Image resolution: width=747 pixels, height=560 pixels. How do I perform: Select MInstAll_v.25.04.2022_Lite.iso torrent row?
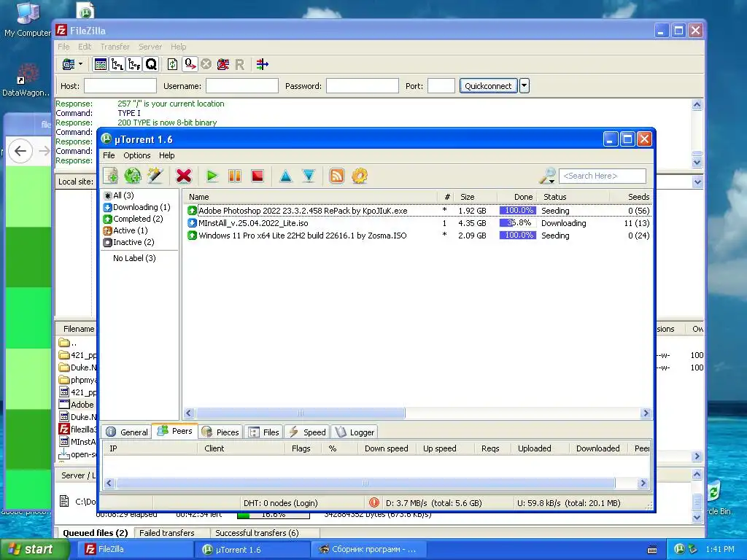(x=418, y=223)
